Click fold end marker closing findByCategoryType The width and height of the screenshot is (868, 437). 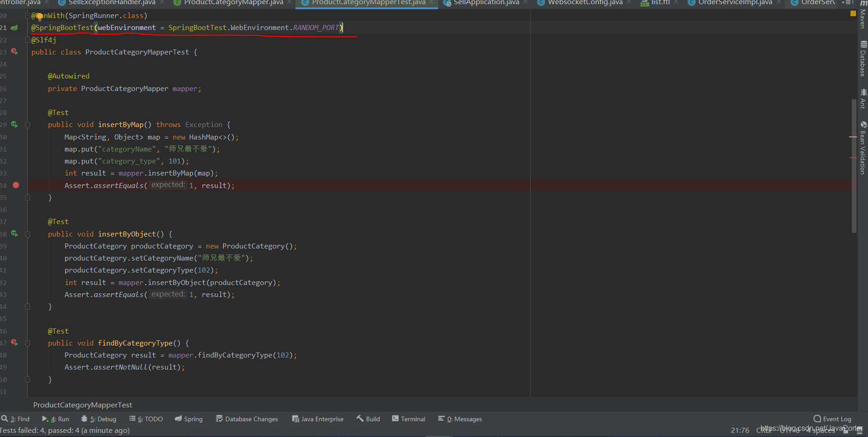tap(27, 379)
